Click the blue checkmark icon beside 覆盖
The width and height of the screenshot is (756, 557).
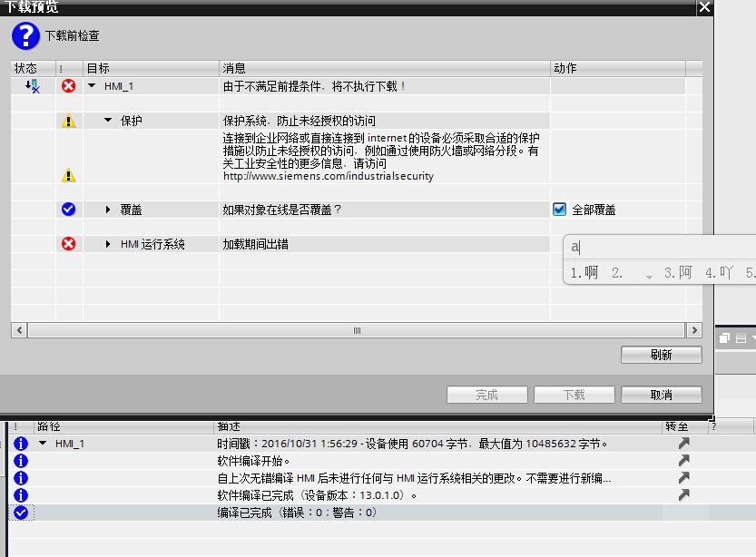pos(68,210)
